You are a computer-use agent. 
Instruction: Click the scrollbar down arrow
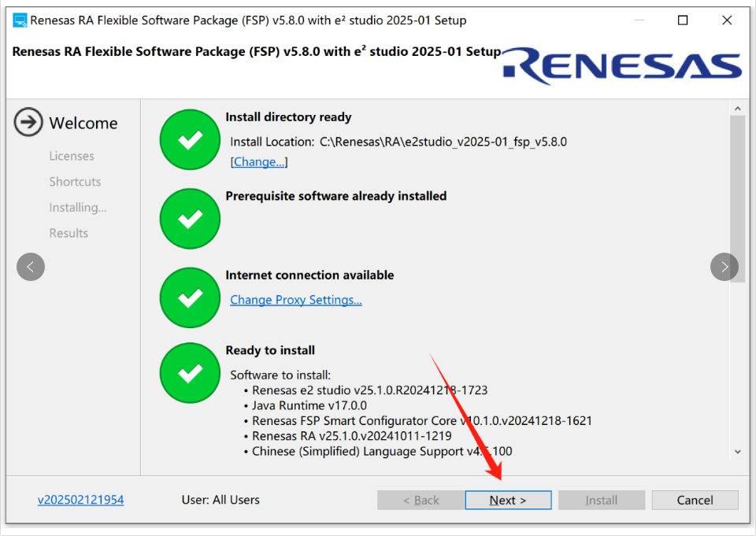tap(738, 452)
